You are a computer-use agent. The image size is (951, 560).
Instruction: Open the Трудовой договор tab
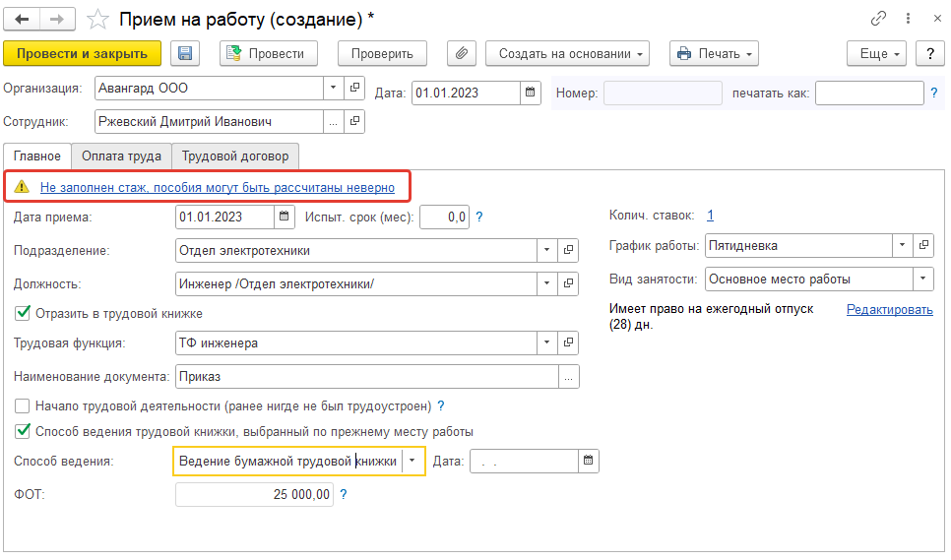pos(235,156)
